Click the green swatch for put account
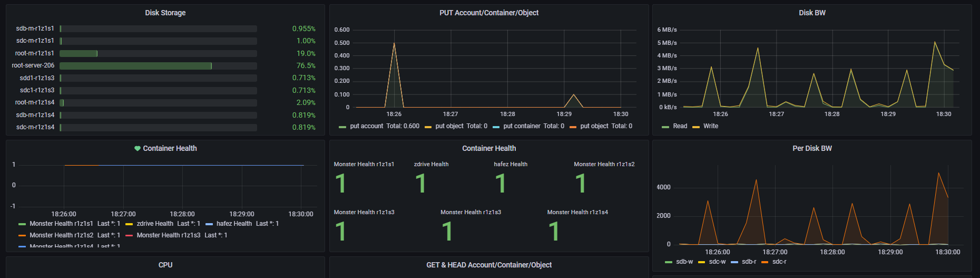980x278 pixels. (x=342, y=127)
